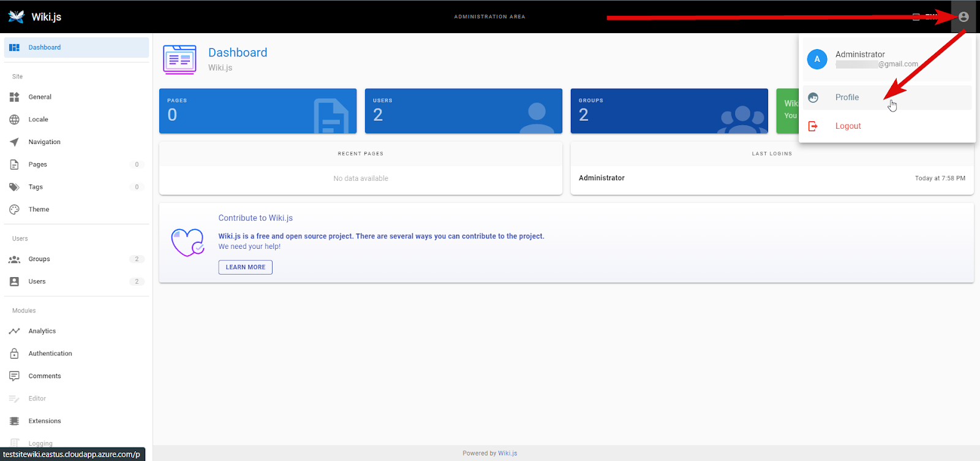Click the blue Pages count card

coord(258,111)
